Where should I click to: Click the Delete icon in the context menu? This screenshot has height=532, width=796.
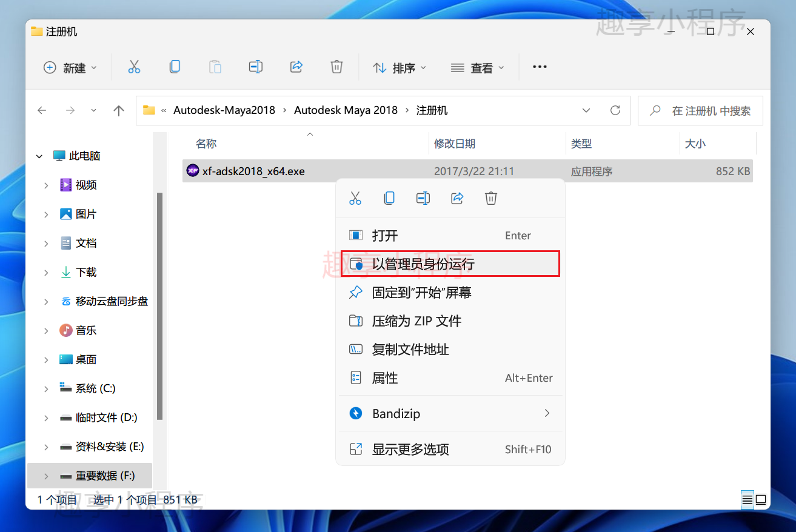(491, 198)
